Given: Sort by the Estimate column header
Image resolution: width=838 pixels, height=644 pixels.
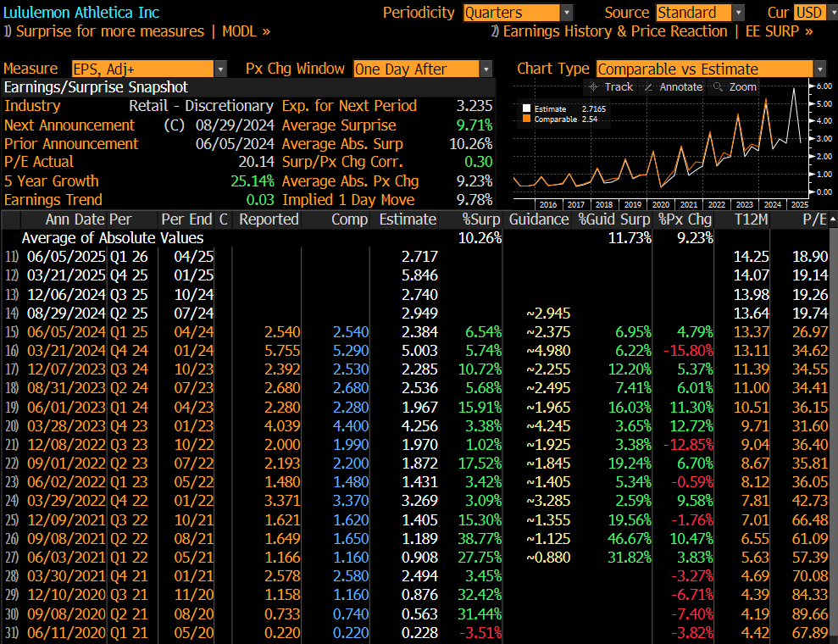Looking at the screenshot, I should click(x=408, y=219).
